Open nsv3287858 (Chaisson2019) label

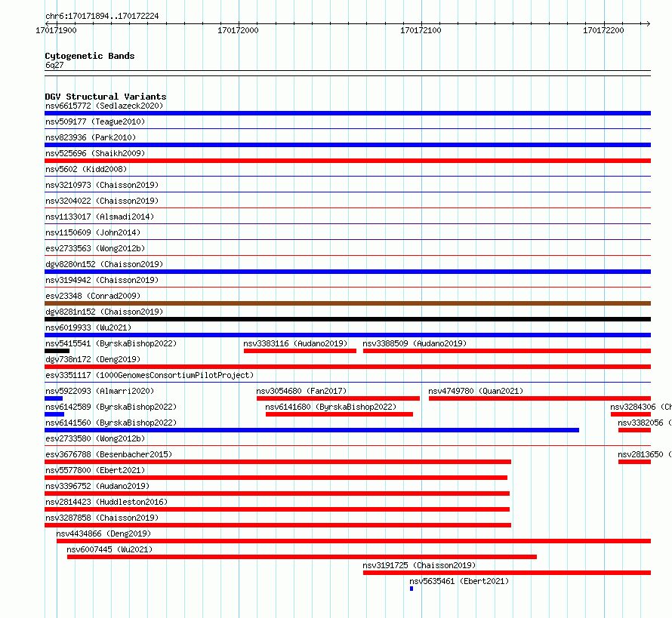[x=102, y=518]
